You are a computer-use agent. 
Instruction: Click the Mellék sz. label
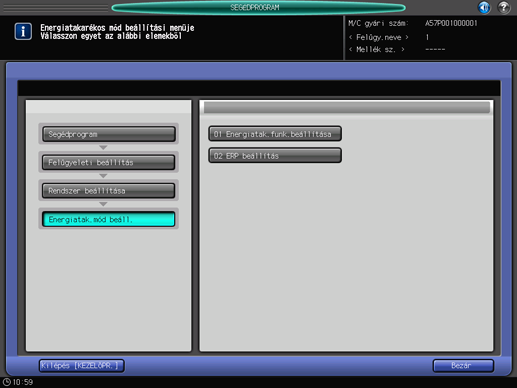coord(376,50)
